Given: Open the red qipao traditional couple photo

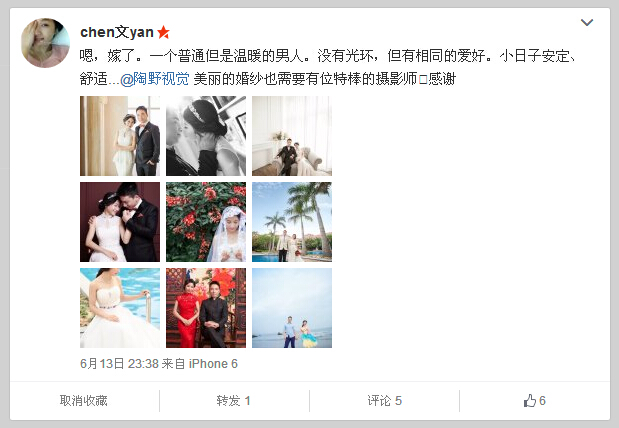Looking at the screenshot, I should pos(206,308).
